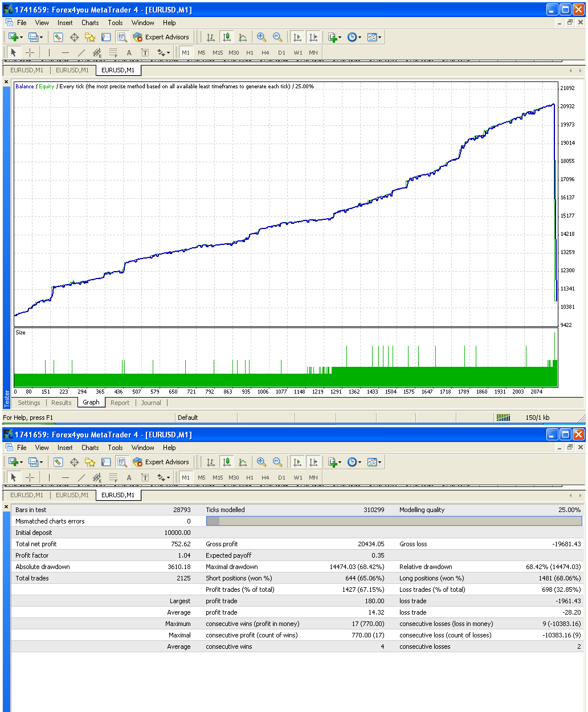Select Text 'A' tool in top window

[x=129, y=53]
